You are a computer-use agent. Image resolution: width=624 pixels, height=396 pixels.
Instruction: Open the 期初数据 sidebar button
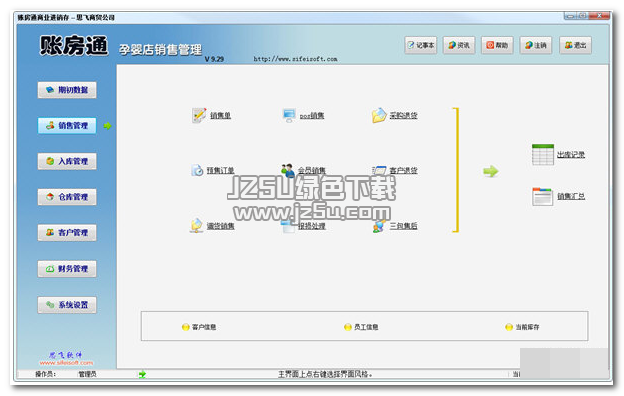pyautogui.click(x=67, y=90)
